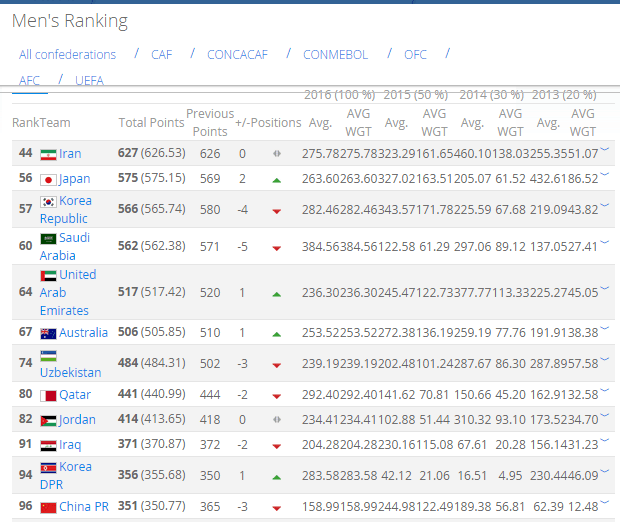This screenshot has height=522, width=620.
Task: Click the Qatar flag icon
Action: tap(48, 395)
